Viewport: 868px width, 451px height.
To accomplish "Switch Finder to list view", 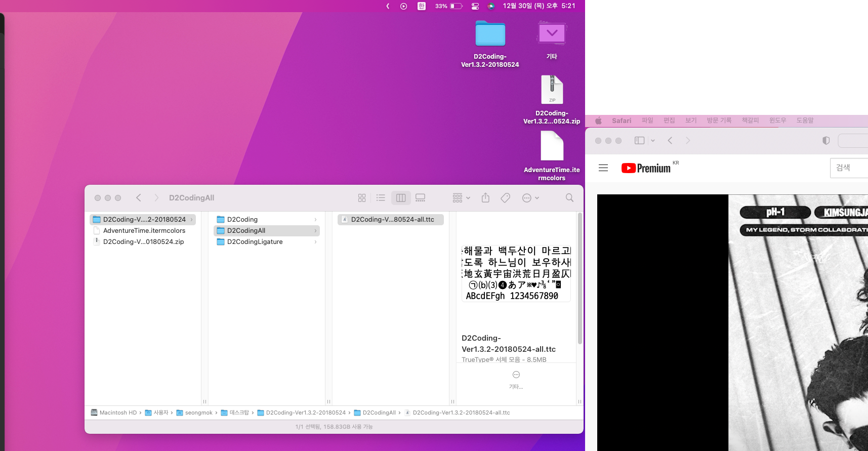I will [x=381, y=198].
